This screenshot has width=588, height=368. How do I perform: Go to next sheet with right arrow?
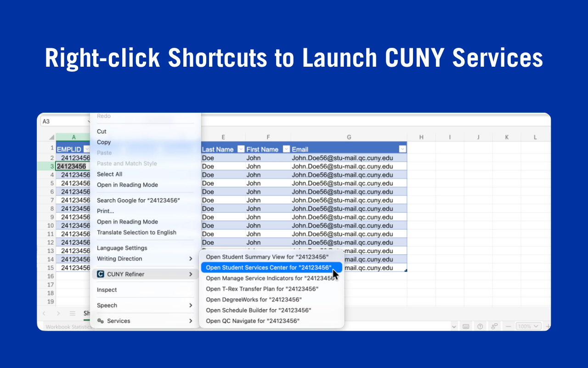[58, 313]
